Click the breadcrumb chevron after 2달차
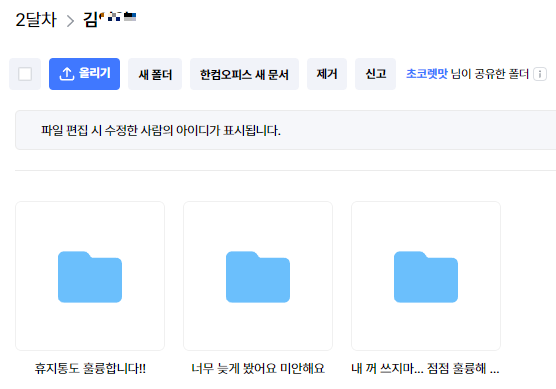 click(71, 21)
